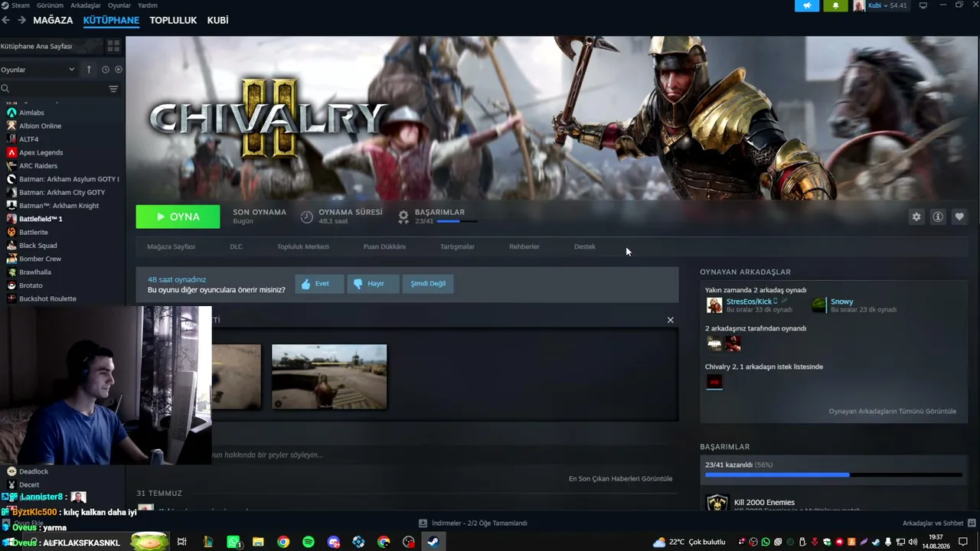The width and height of the screenshot is (980, 551).
Task: Open advanced library filter options icon
Action: (113, 89)
